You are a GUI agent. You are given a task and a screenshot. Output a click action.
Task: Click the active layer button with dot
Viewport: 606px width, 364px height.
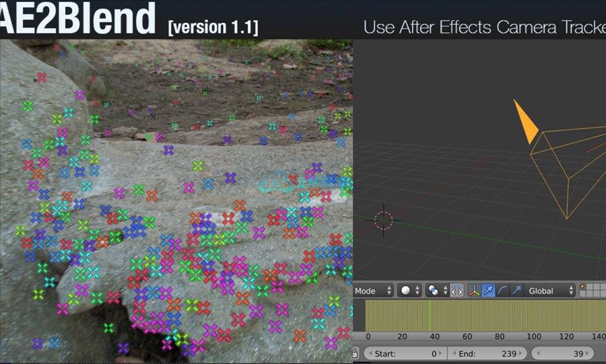pyautogui.click(x=582, y=287)
